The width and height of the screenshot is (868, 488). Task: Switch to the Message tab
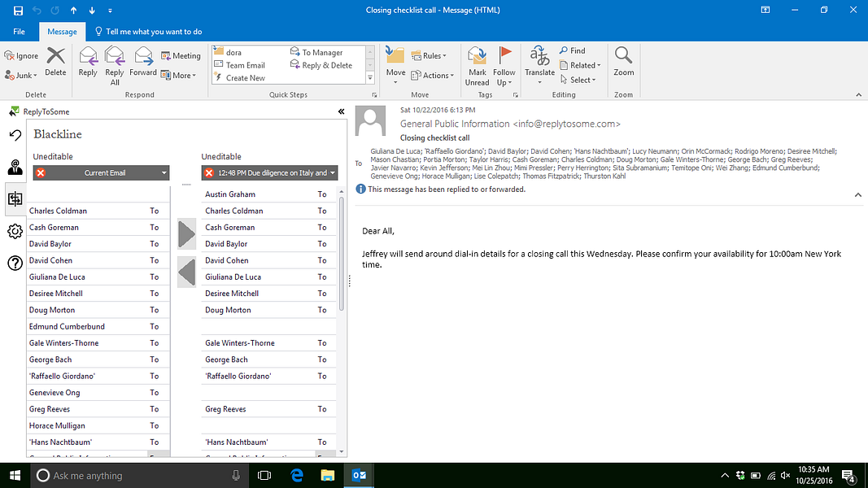click(62, 32)
